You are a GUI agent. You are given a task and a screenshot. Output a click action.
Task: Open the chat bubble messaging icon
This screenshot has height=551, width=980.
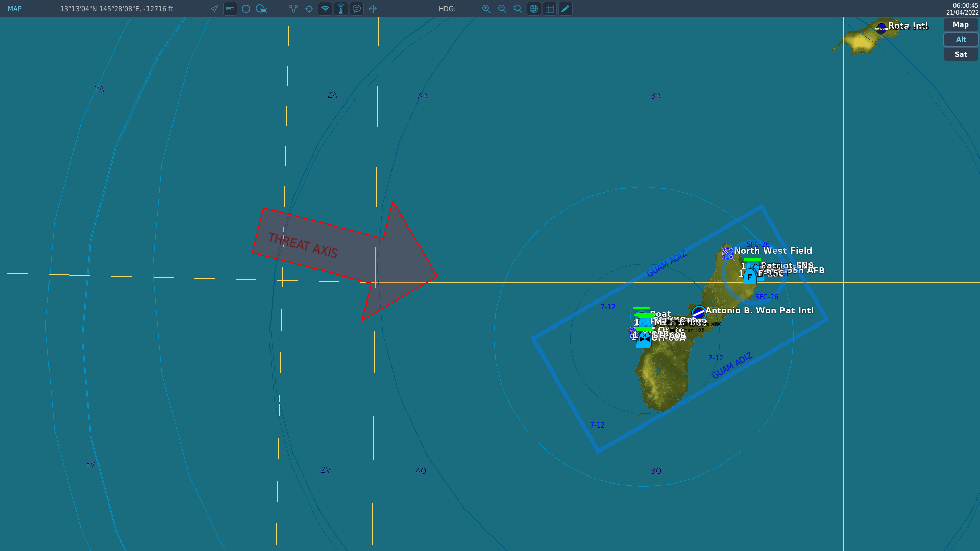point(357,9)
